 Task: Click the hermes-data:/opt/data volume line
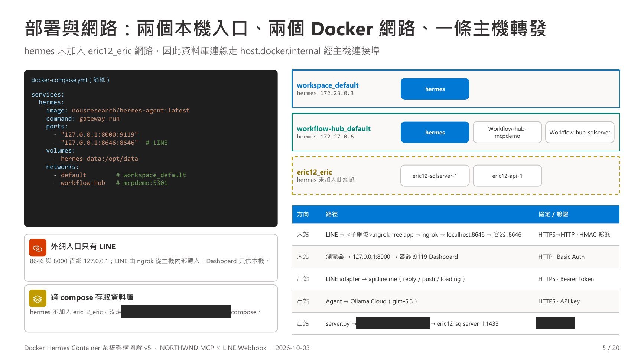click(x=96, y=159)
